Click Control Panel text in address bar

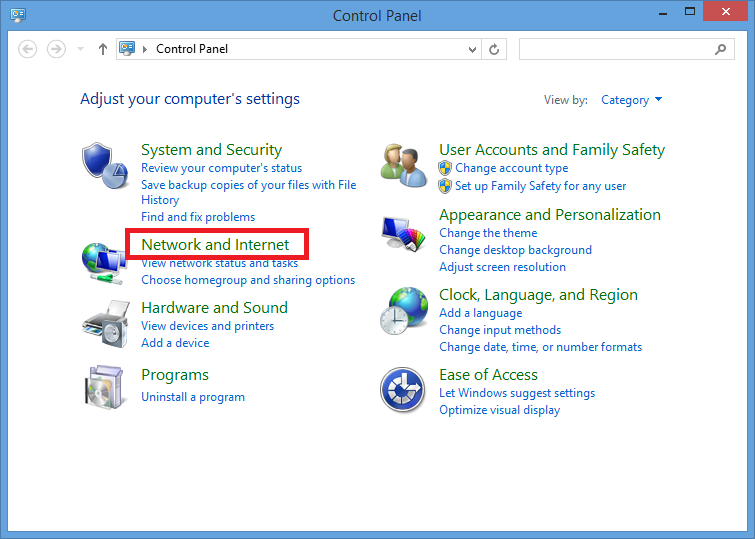192,49
